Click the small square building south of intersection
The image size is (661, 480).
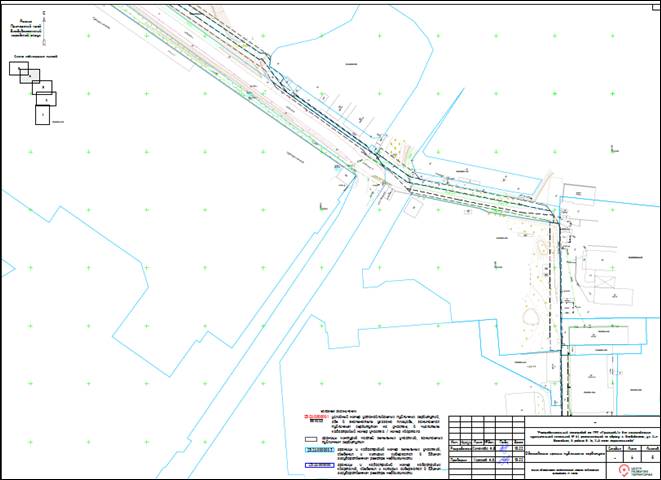(x=414, y=207)
